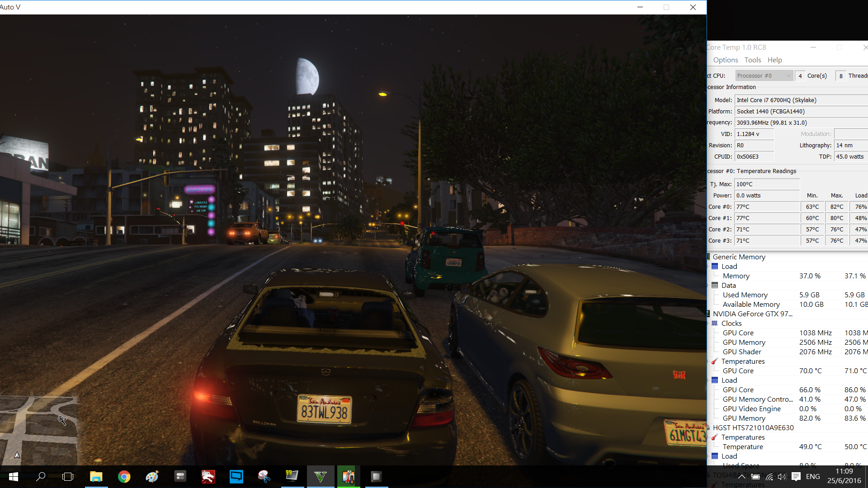Open the red dragon app in taskbar
Image resolution: width=868 pixels, height=488 pixels.
[208, 477]
